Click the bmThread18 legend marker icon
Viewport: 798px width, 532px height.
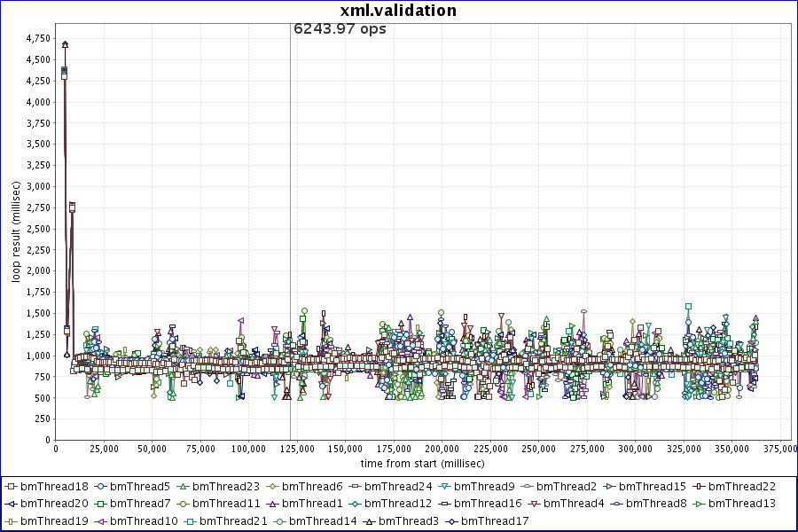[11, 487]
